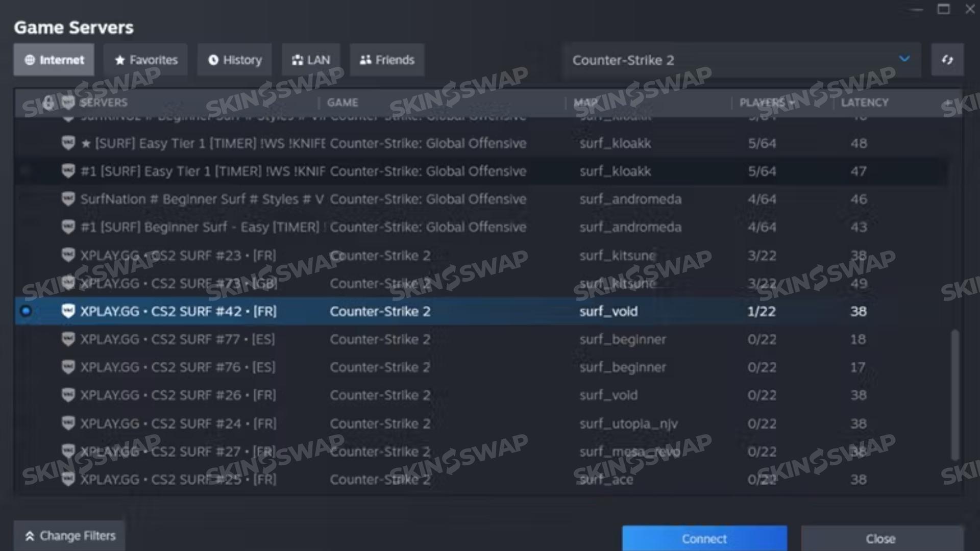This screenshot has height=551, width=980.
Task: Click shield icon of XPLAY.GG SURF #24 row
Action: pyautogui.click(x=68, y=423)
